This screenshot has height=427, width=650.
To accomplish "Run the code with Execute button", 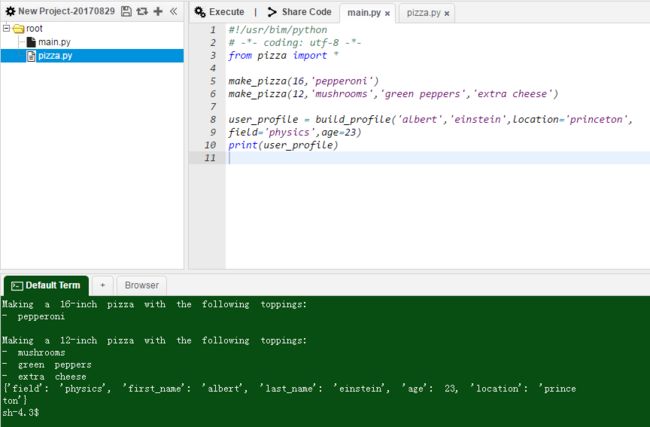I will coord(220,12).
